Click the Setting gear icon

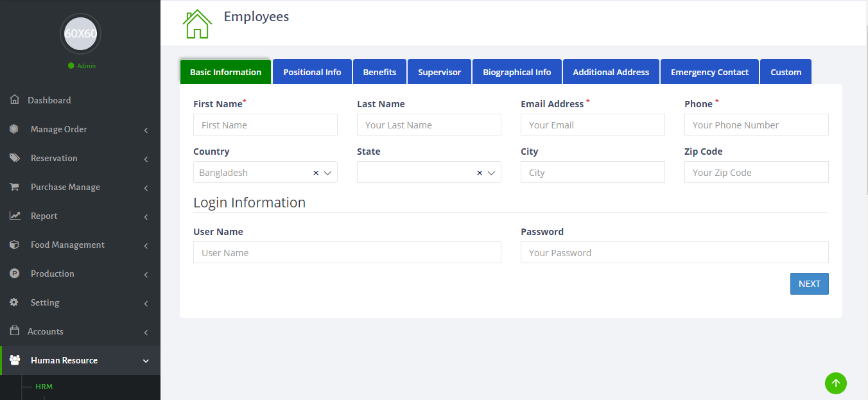point(15,302)
